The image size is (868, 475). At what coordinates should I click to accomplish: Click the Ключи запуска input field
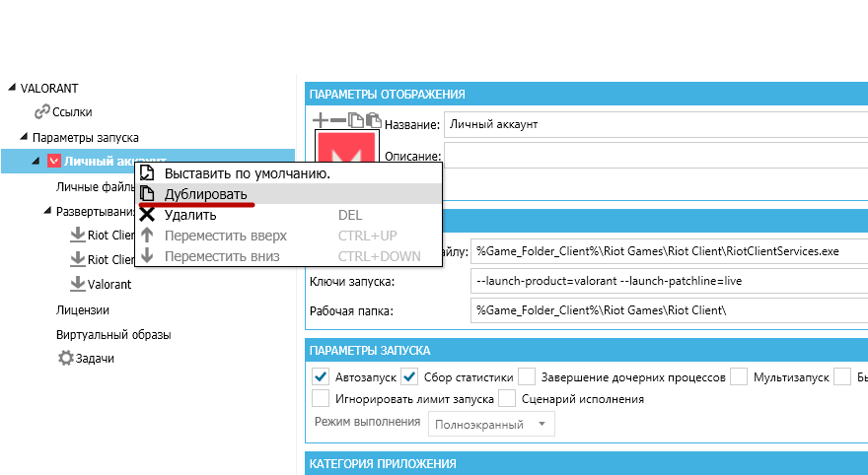tap(670, 281)
